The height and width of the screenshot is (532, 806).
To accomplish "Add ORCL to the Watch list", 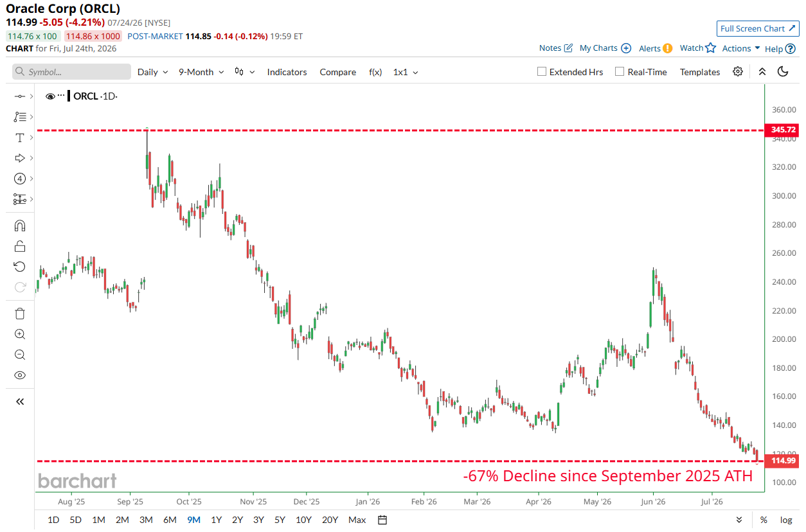I will tap(697, 48).
